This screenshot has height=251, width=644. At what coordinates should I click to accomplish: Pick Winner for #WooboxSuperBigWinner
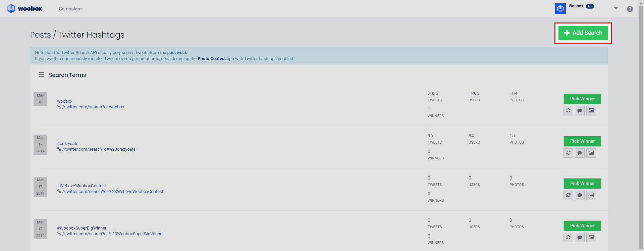582,226
